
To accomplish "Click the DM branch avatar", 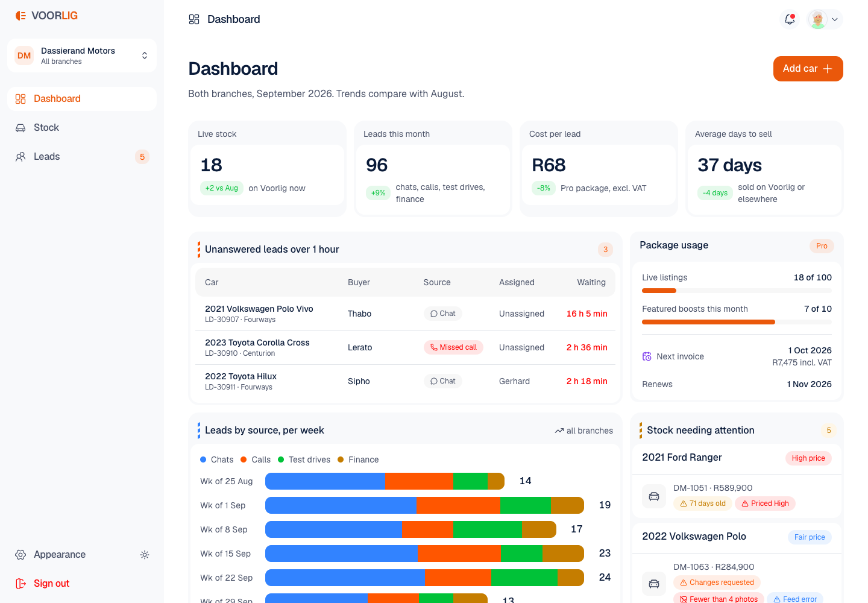I will point(24,55).
